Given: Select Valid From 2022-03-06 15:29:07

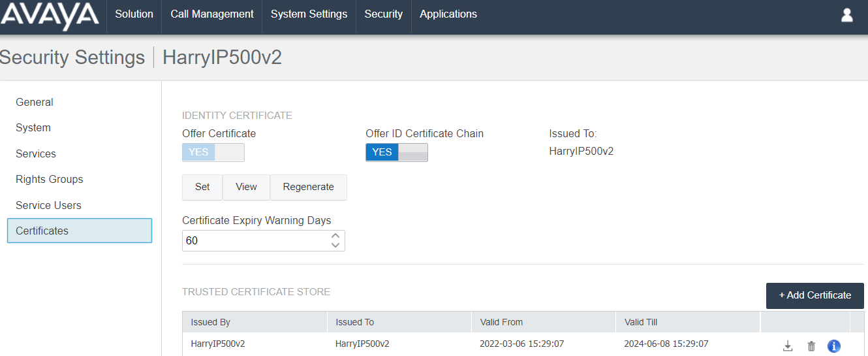Looking at the screenshot, I should click(523, 344).
